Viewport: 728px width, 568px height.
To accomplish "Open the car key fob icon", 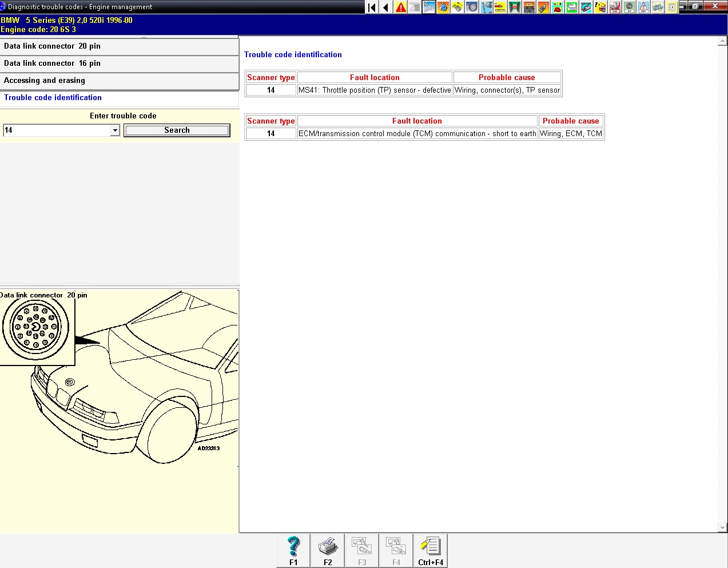I will (543, 7).
